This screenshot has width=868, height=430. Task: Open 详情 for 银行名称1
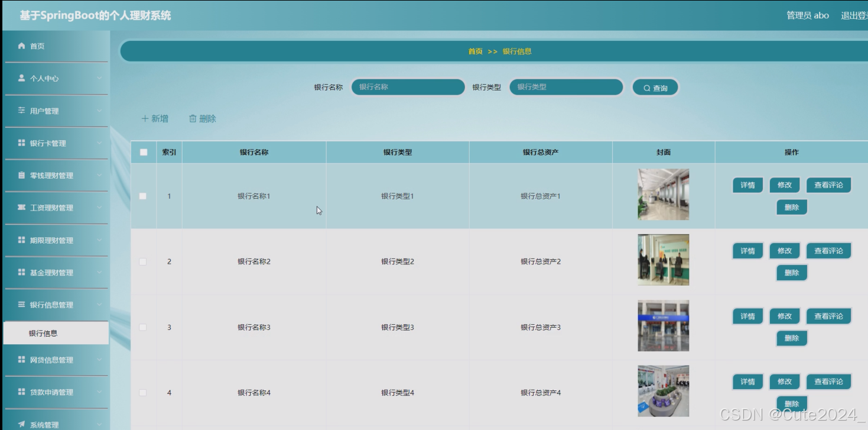click(747, 185)
